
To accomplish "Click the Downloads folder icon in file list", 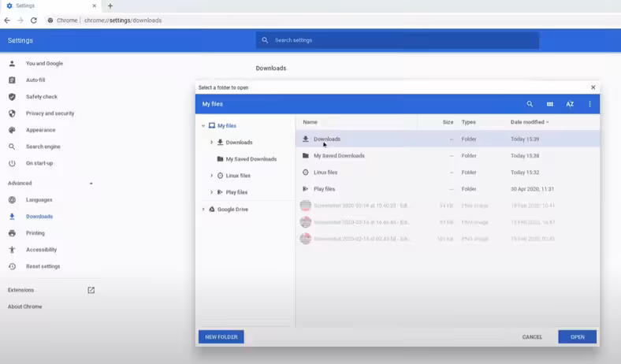I will point(305,139).
